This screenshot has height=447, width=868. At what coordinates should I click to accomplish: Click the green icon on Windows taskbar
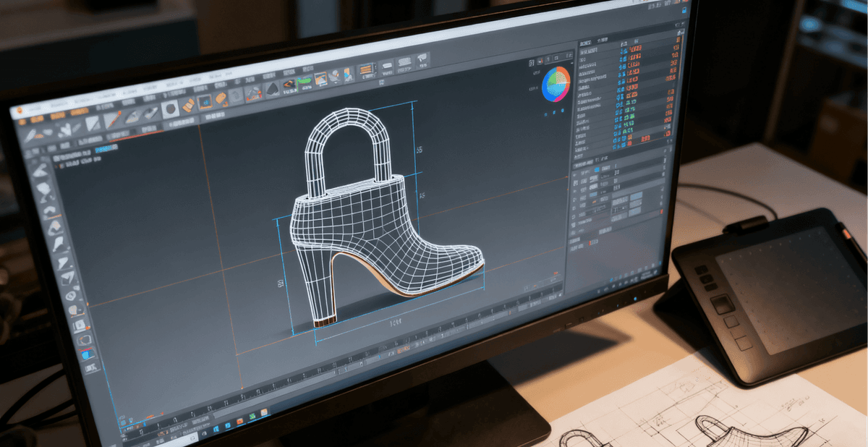coord(251,417)
